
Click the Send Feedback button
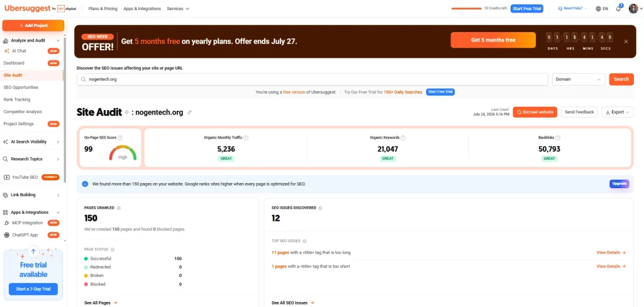tap(579, 112)
